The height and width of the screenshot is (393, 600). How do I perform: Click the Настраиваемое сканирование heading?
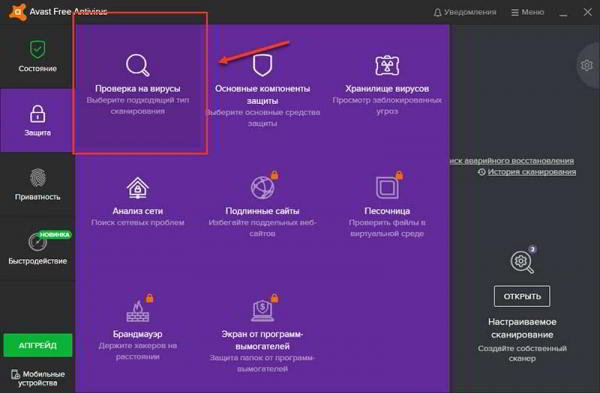pos(522,328)
